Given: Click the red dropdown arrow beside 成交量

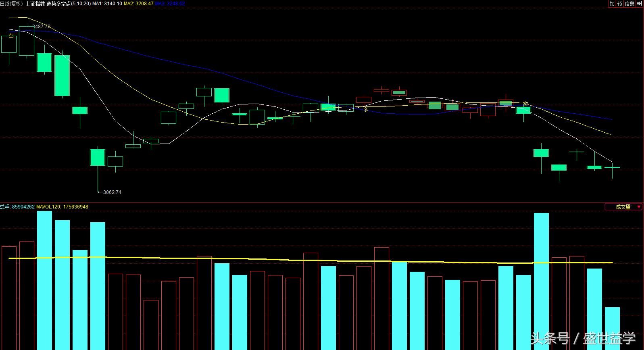Looking at the screenshot, I should coord(638,207).
